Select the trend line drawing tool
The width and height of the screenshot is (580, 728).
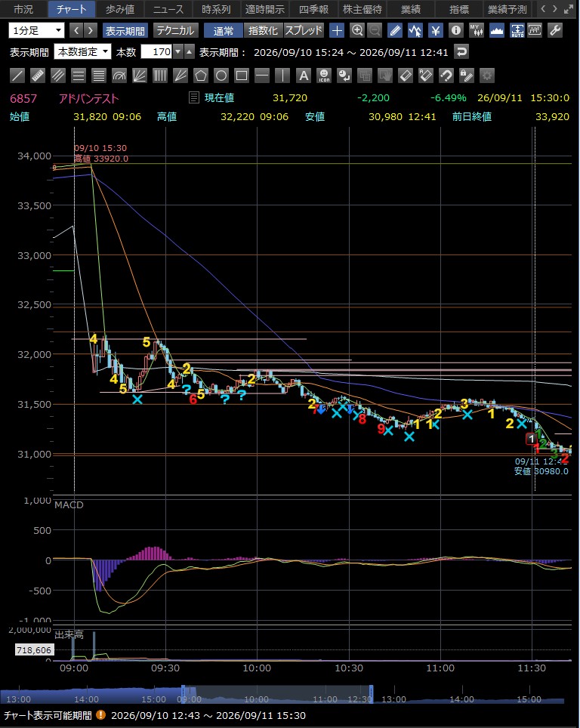click(x=17, y=76)
